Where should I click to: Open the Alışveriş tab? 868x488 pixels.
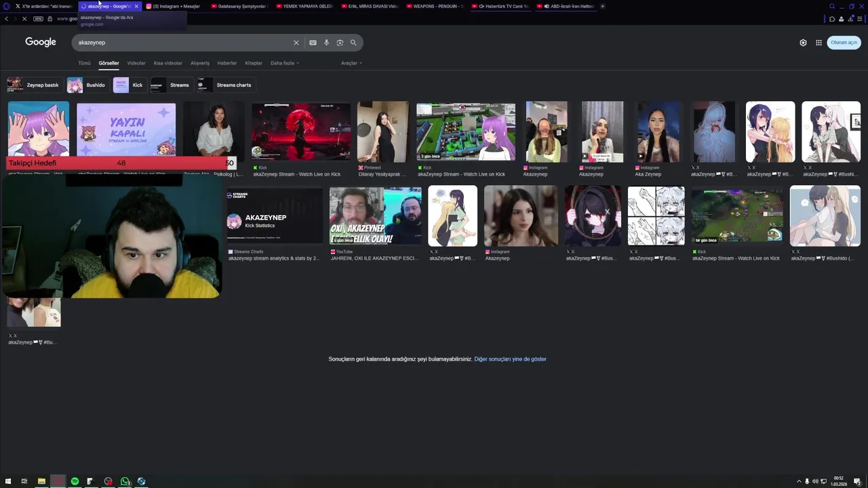click(x=200, y=63)
